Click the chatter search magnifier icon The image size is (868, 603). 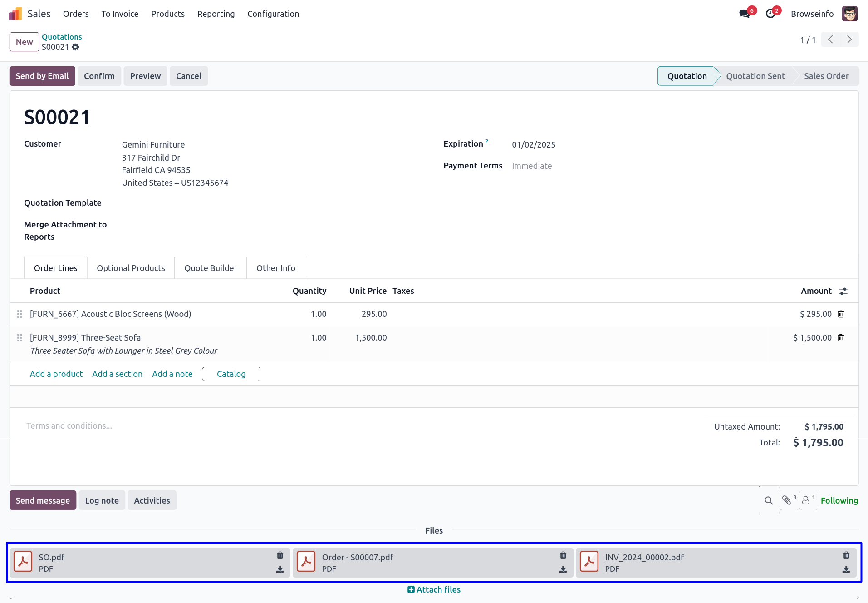(769, 500)
